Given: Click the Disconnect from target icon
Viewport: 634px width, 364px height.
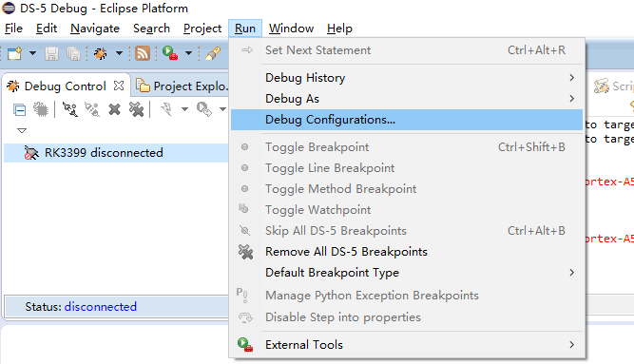Looking at the screenshot, I should coord(92,109).
